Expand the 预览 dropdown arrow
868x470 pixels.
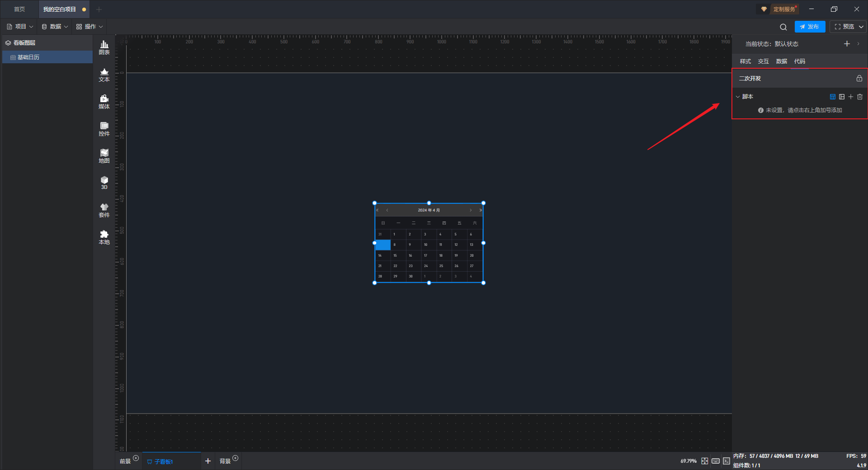click(x=861, y=27)
